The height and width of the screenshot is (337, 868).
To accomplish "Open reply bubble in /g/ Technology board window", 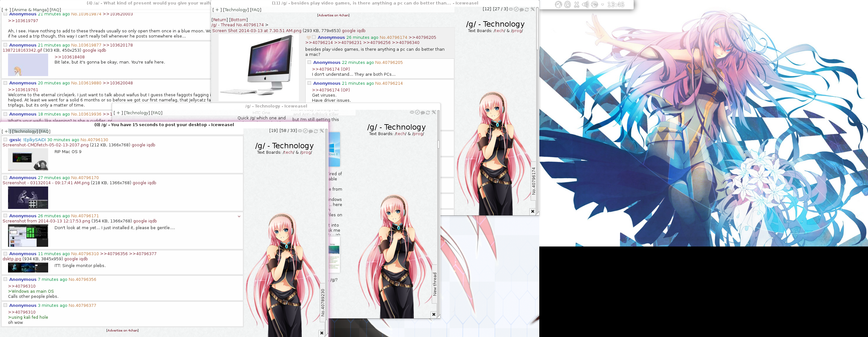I will pyautogui.click(x=422, y=113).
